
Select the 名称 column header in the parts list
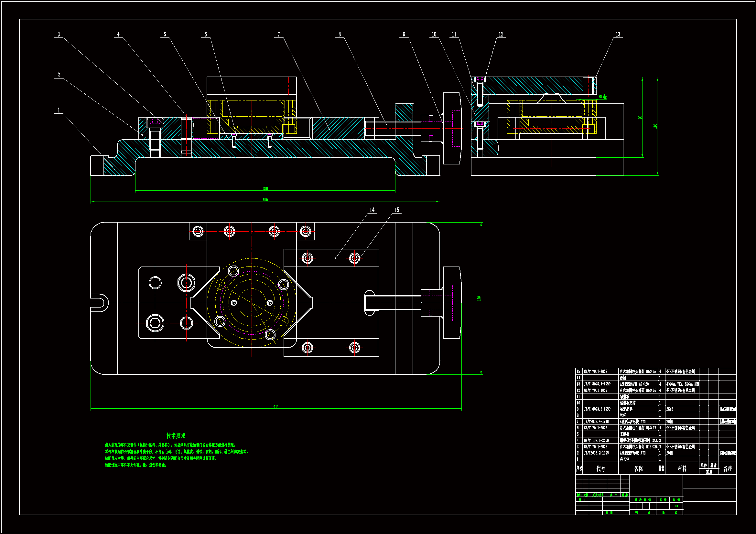pos(638,468)
